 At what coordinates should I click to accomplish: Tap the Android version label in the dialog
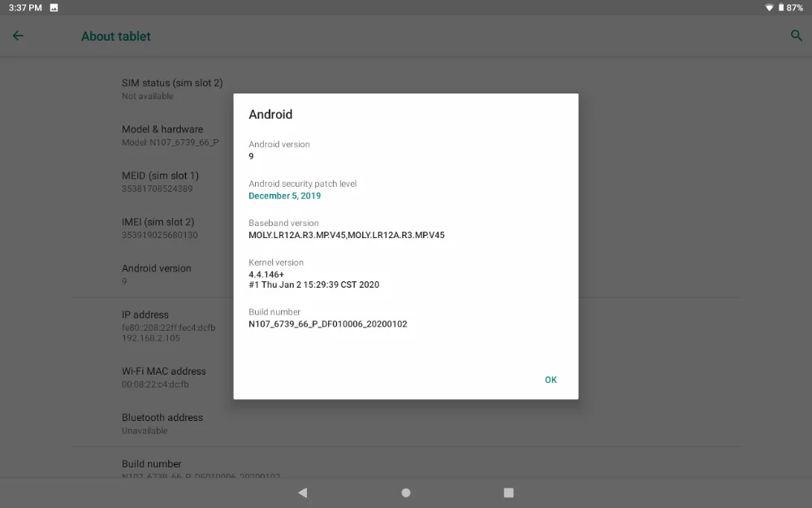coord(279,144)
